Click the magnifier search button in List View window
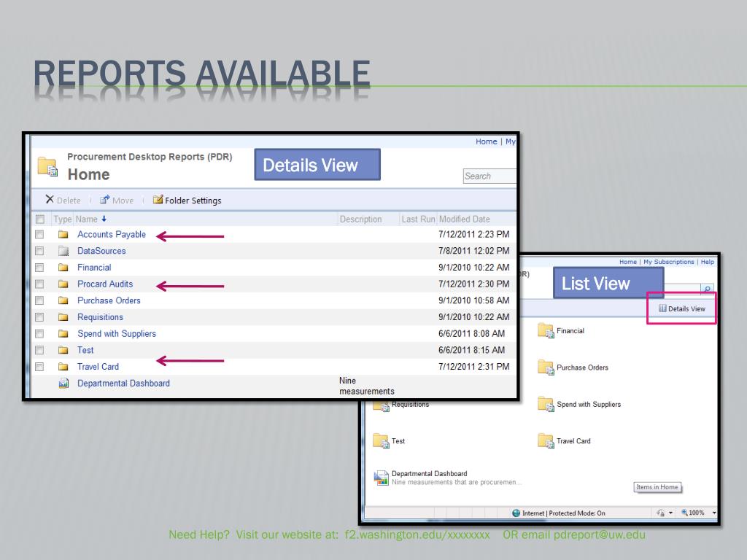The width and height of the screenshot is (747, 560). (x=707, y=289)
